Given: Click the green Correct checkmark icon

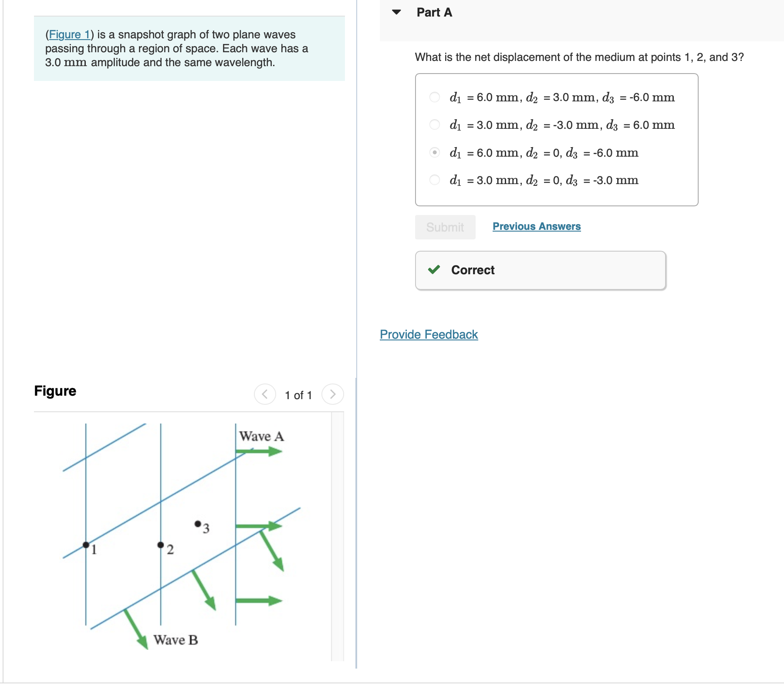Looking at the screenshot, I should click(434, 270).
